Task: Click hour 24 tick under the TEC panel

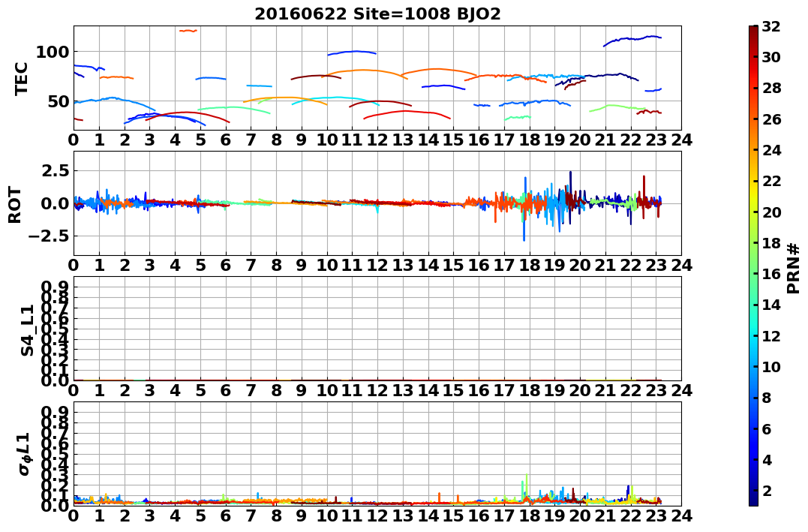Action: tap(681, 140)
